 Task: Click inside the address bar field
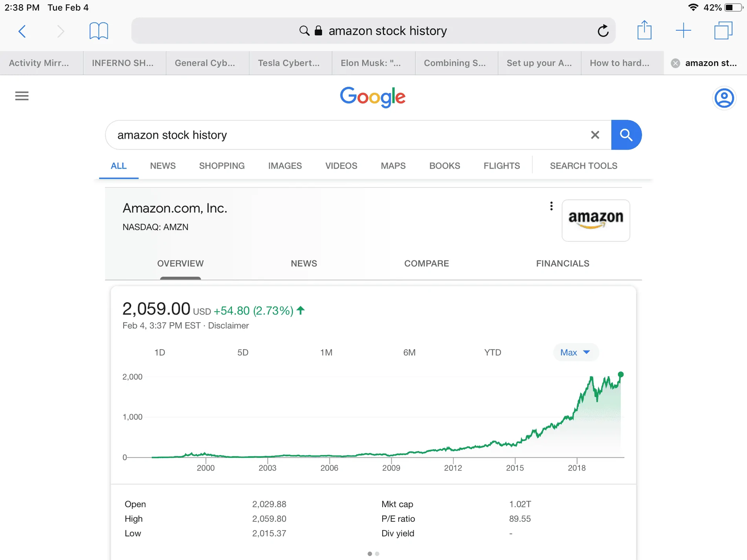[393, 30]
